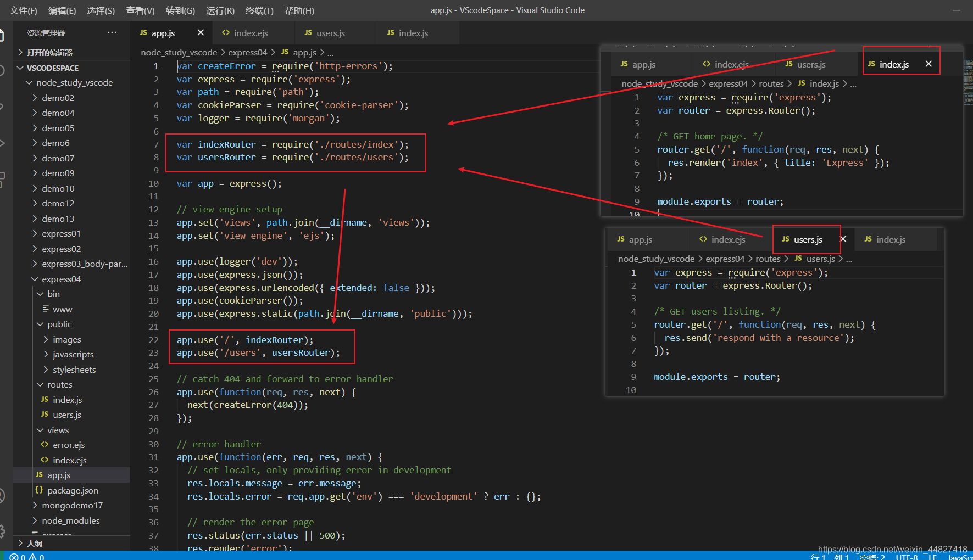Expand the 大纲 outline section
This screenshot has width=973, height=560.
point(71,544)
